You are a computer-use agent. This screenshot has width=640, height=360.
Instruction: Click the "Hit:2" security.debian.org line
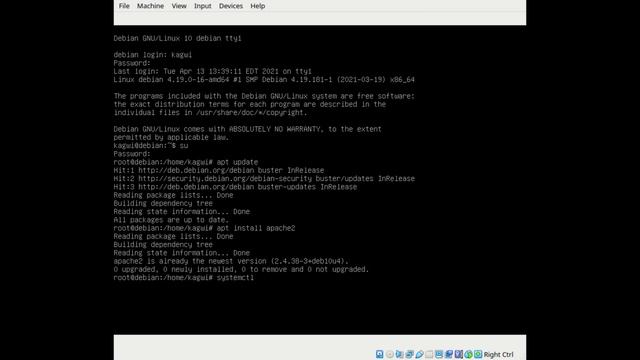264,179
